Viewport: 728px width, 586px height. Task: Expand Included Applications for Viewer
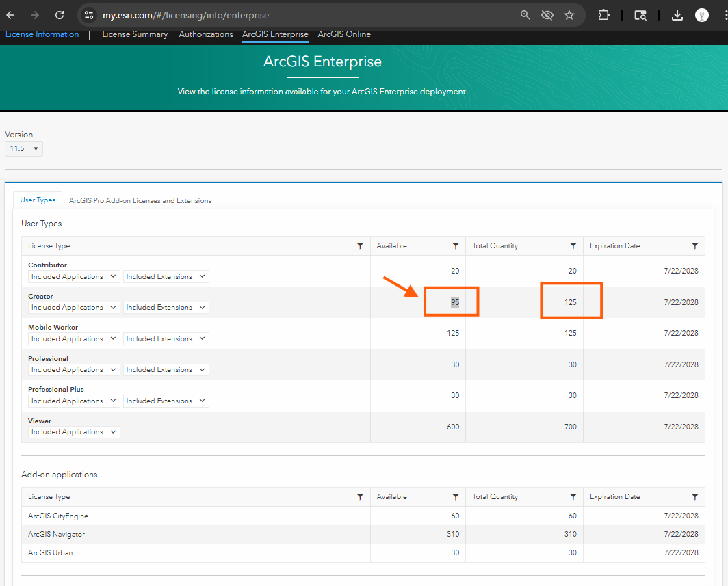click(x=74, y=432)
